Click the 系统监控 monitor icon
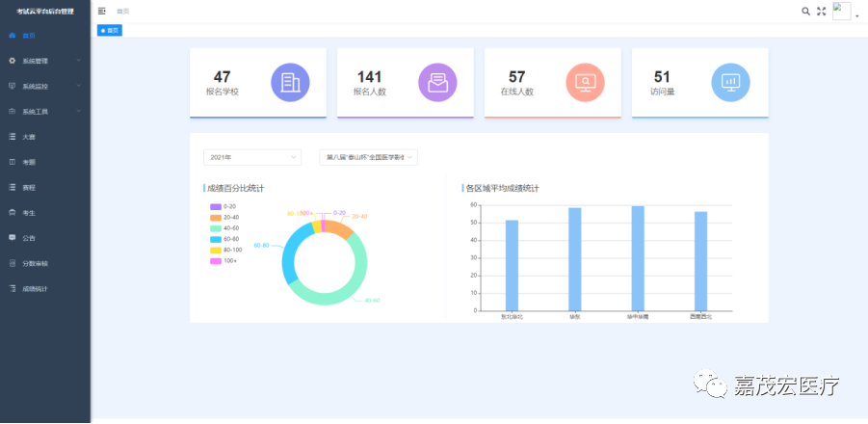The image size is (868, 424). tap(13, 86)
